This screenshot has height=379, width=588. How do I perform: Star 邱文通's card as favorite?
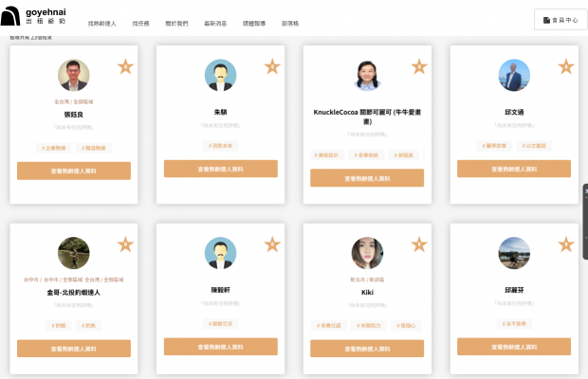[x=566, y=66]
